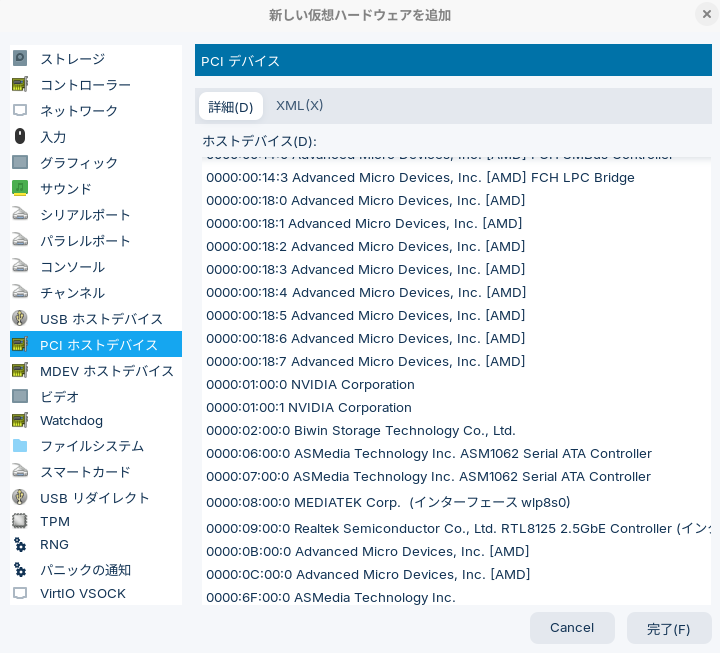Click the Console (コンソール) icon

pos(20,266)
